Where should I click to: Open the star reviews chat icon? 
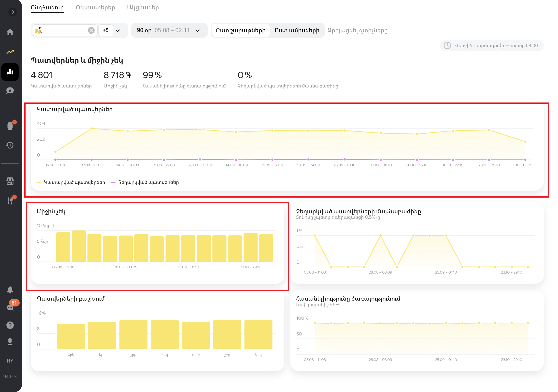10,91
